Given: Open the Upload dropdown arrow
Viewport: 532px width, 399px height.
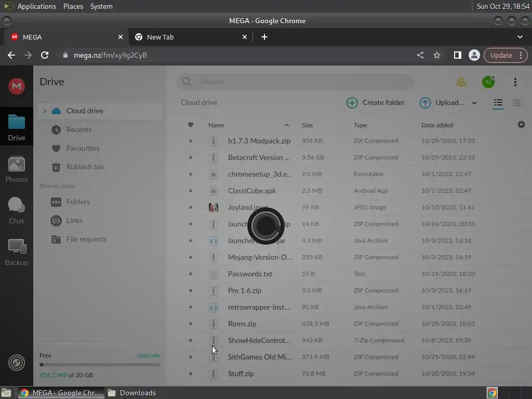Looking at the screenshot, I should tap(474, 103).
